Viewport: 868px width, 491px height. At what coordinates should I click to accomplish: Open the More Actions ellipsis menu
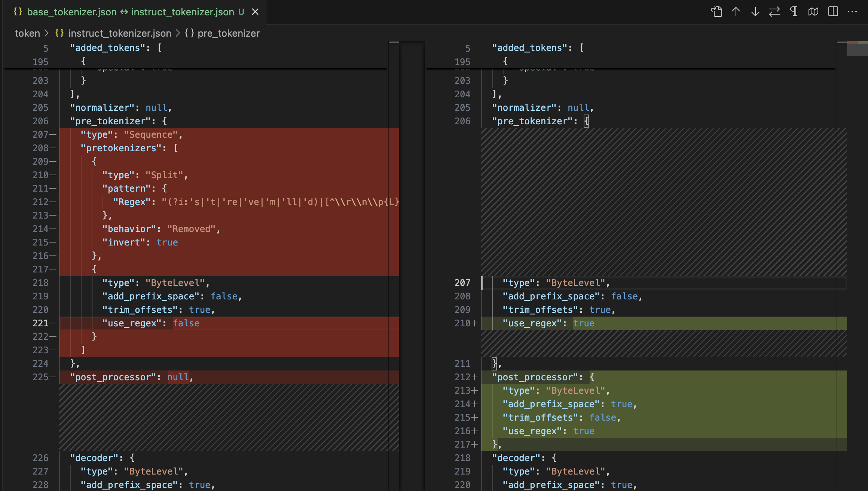[852, 12]
